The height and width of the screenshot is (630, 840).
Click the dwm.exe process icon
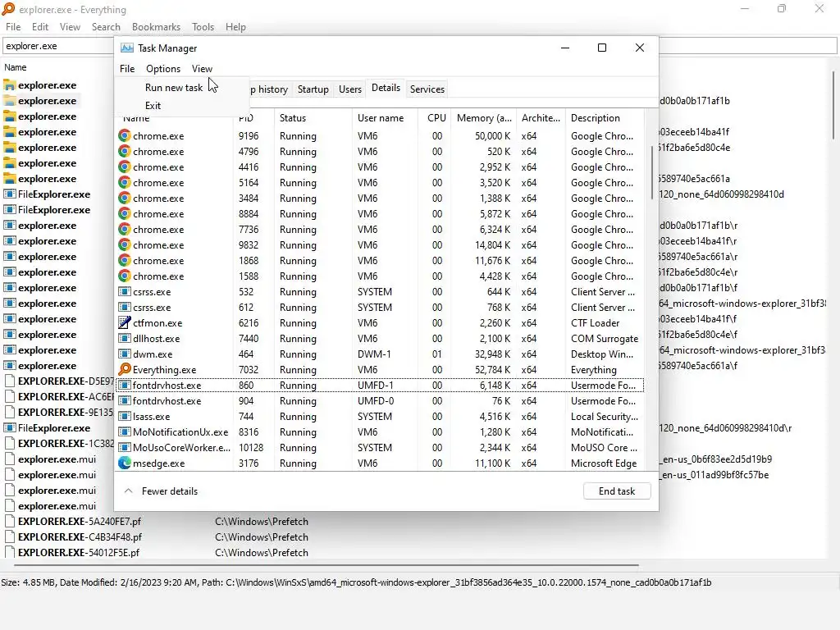pos(125,354)
